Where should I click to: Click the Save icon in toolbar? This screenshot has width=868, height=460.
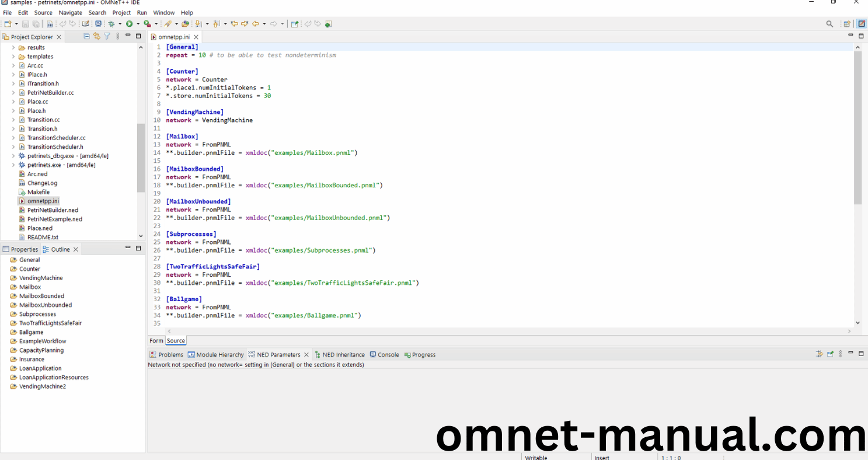click(x=26, y=24)
